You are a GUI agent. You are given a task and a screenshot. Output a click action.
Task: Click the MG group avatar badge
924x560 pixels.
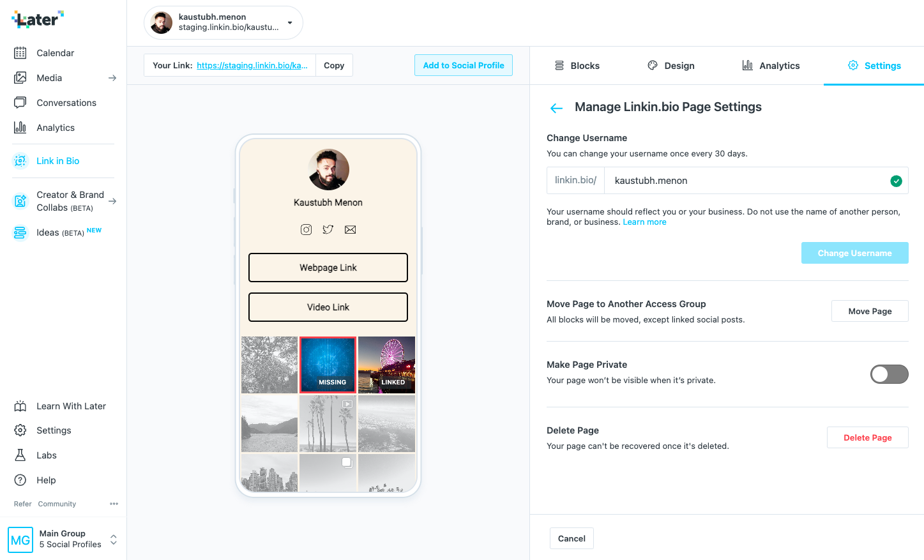click(20, 540)
